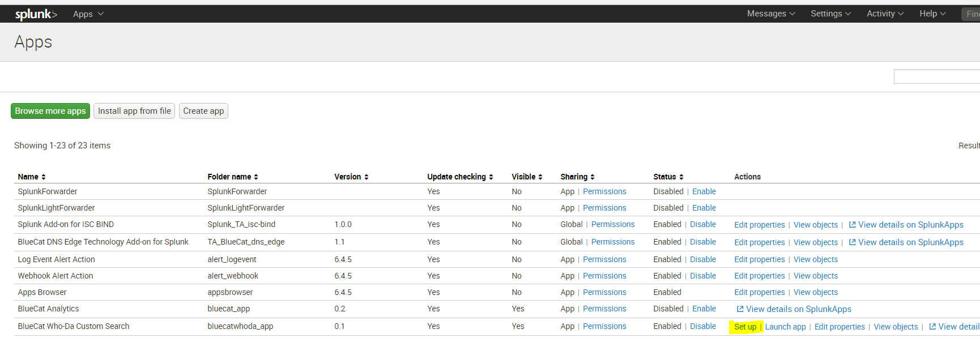Edit properties of BlueCat Who-Da Custom Search
Image resolution: width=980 pixels, height=338 pixels.
point(840,327)
